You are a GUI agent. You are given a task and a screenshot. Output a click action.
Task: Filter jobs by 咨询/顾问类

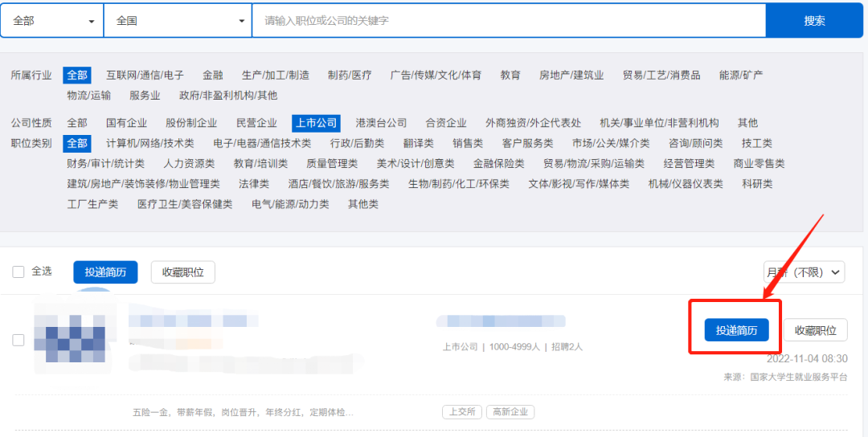click(x=696, y=143)
